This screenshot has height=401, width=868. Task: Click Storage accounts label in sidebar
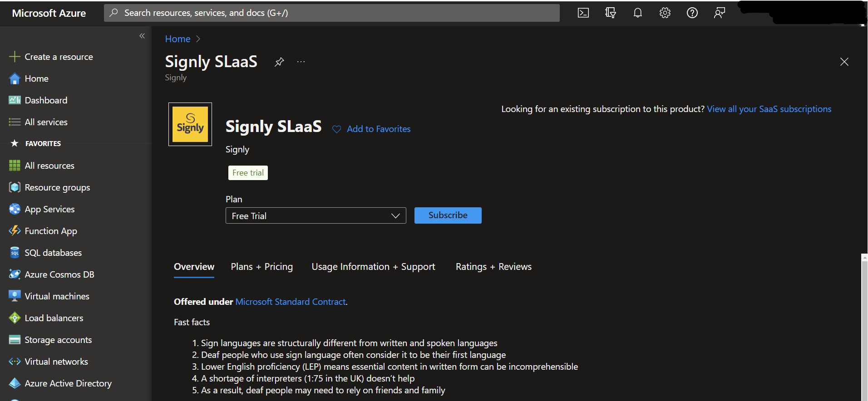tap(58, 340)
